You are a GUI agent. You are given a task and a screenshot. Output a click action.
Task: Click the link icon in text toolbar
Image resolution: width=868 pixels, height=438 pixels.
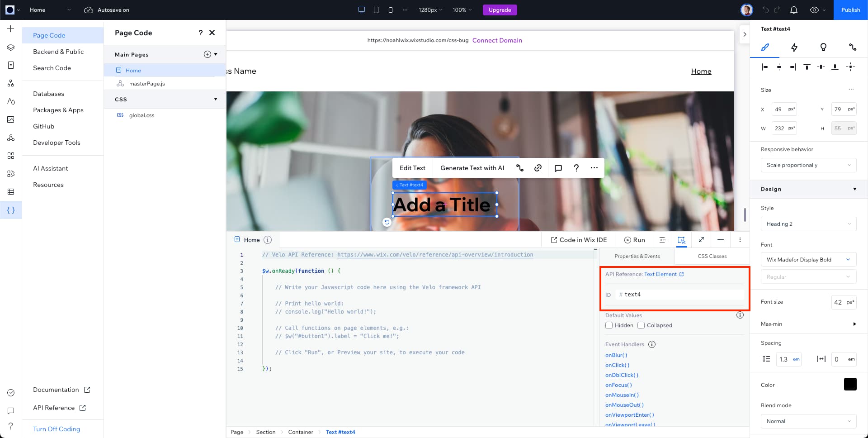[538, 168]
